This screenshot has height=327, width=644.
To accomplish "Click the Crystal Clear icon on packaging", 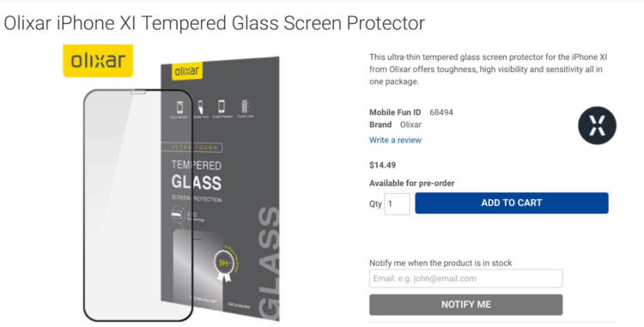I will coord(245,106).
